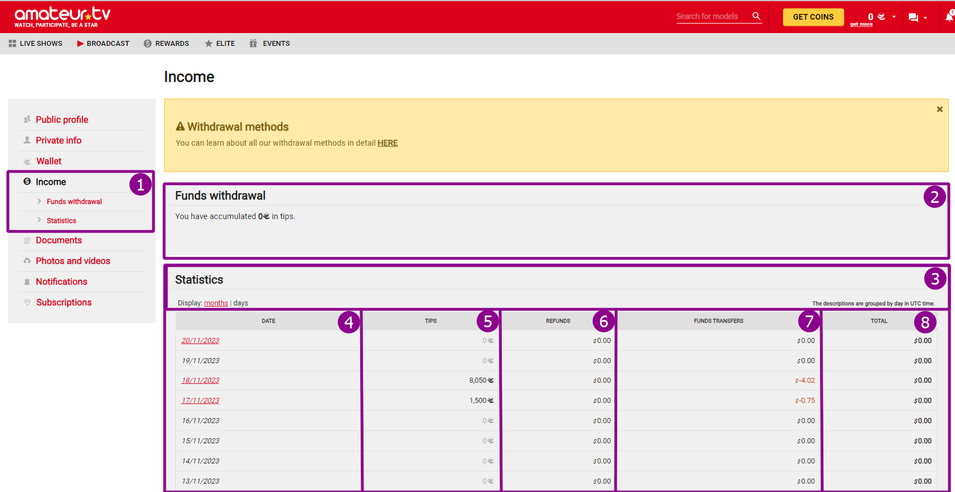Image resolution: width=955 pixels, height=492 pixels.
Task: Click the Wallet sidebar icon
Action: tap(27, 161)
